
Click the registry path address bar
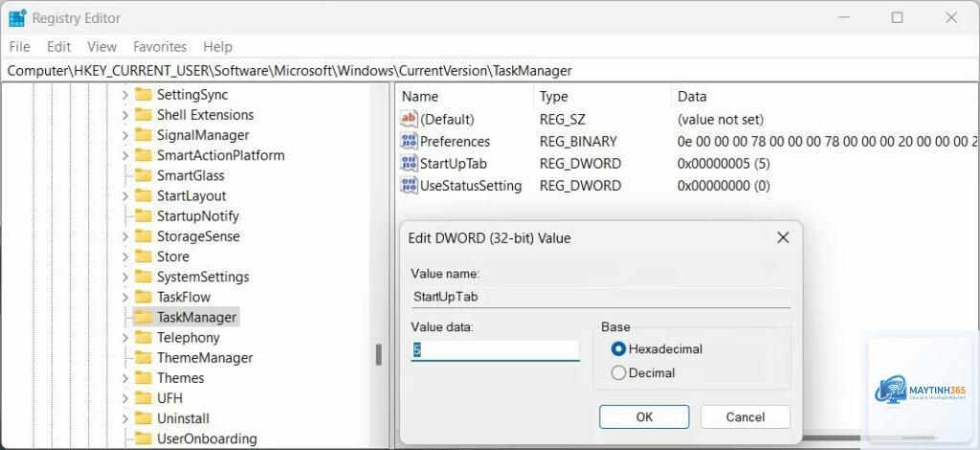pos(489,71)
